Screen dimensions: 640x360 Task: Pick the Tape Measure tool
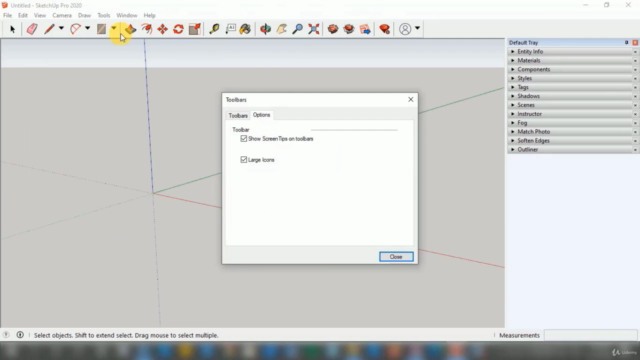tap(214, 29)
